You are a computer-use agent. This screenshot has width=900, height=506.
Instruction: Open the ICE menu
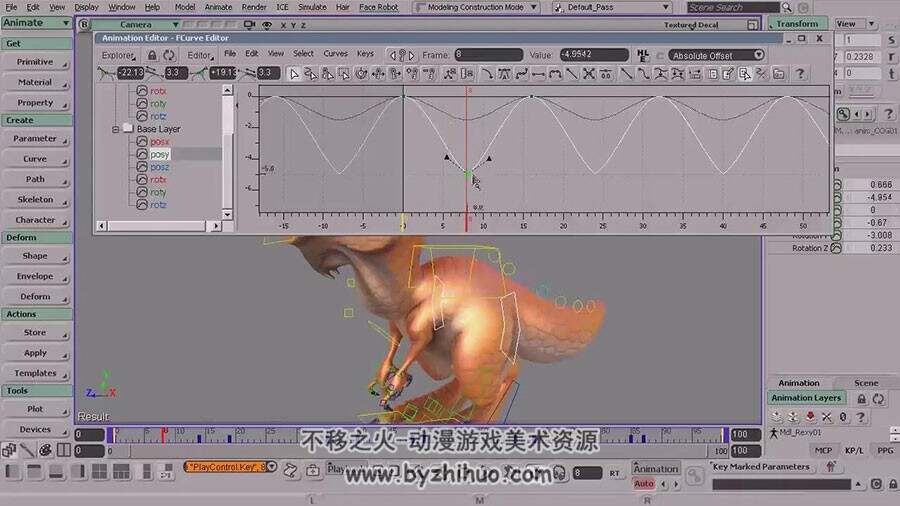point(282,7)
